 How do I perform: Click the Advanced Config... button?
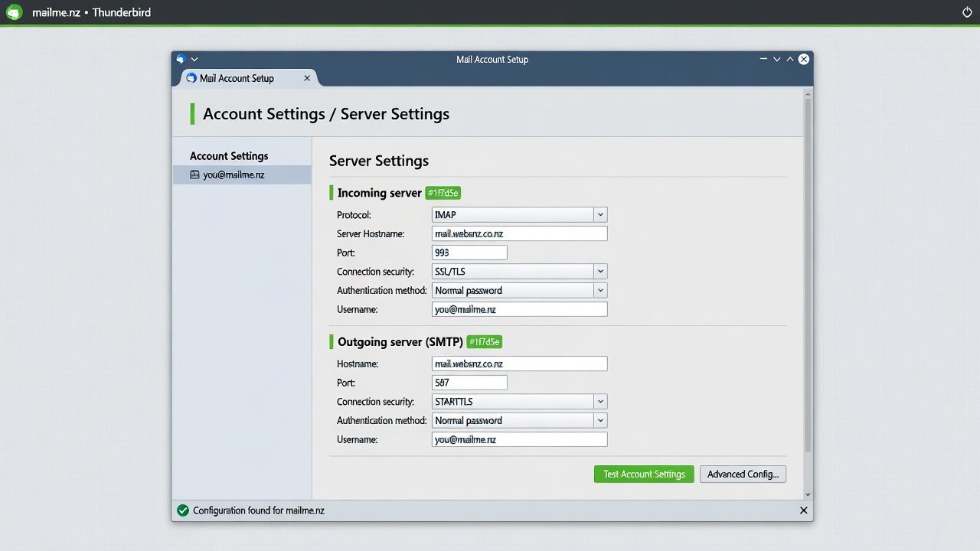[743, 474]
